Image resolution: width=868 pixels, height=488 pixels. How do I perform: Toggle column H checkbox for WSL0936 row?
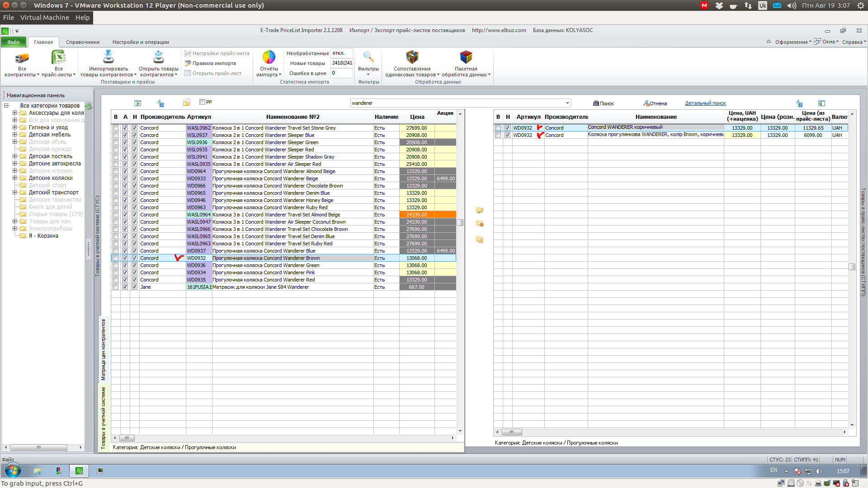point(134,142)
